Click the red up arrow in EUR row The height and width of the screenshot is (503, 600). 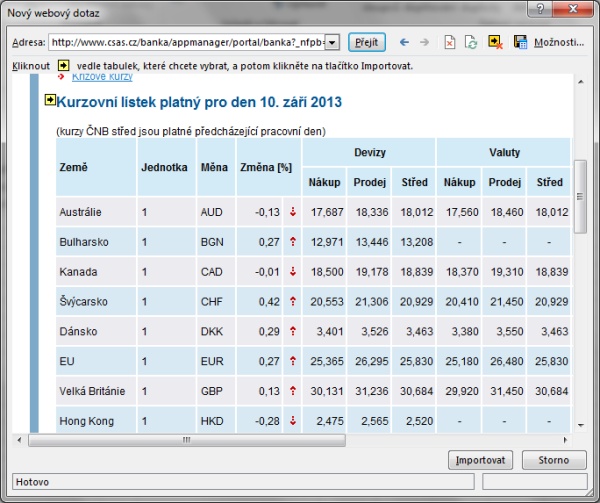point(293,361)
